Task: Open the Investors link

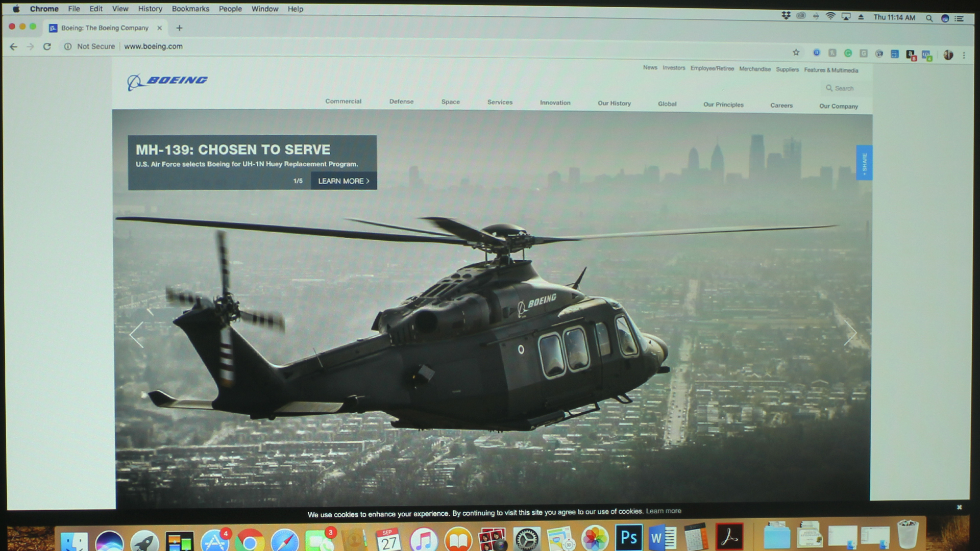Action: click(674, 67)
